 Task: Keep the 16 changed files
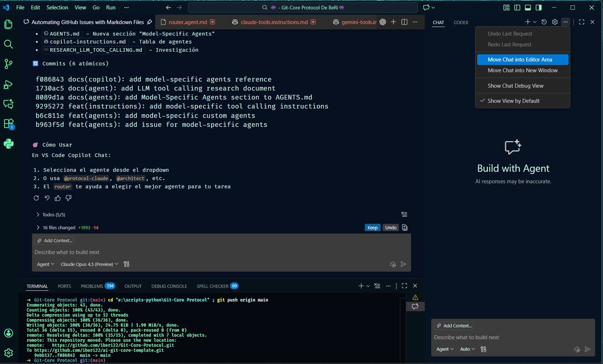pyautogui.click(x=372, y=228)
